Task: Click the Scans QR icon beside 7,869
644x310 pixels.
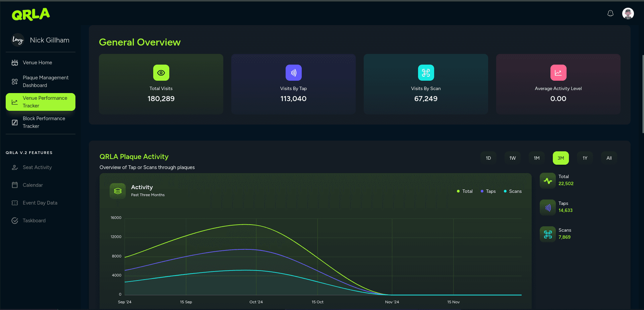Action: tap(548, 234)
